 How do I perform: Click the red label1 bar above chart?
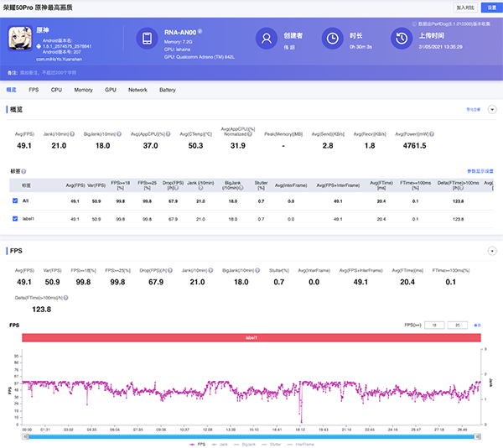(x=251, y=337)
